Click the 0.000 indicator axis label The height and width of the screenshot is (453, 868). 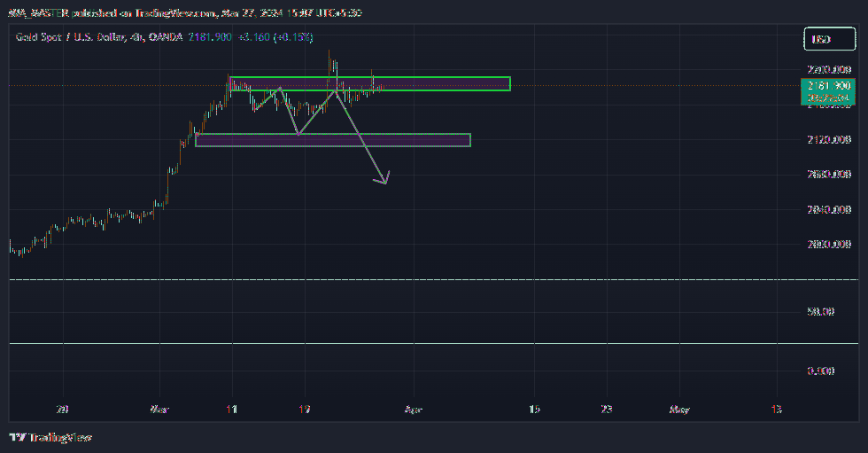[820, 371]
